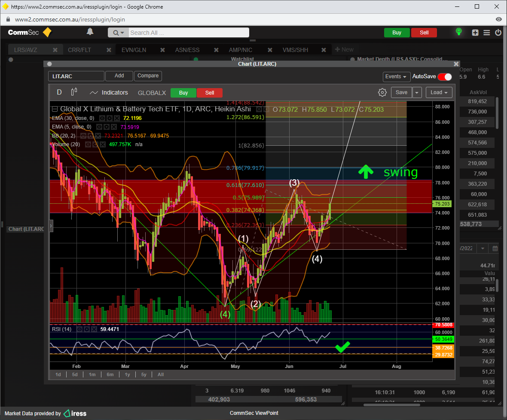
Task: Close the CRR/FLT tab
Action: click(x=109, y=50)
